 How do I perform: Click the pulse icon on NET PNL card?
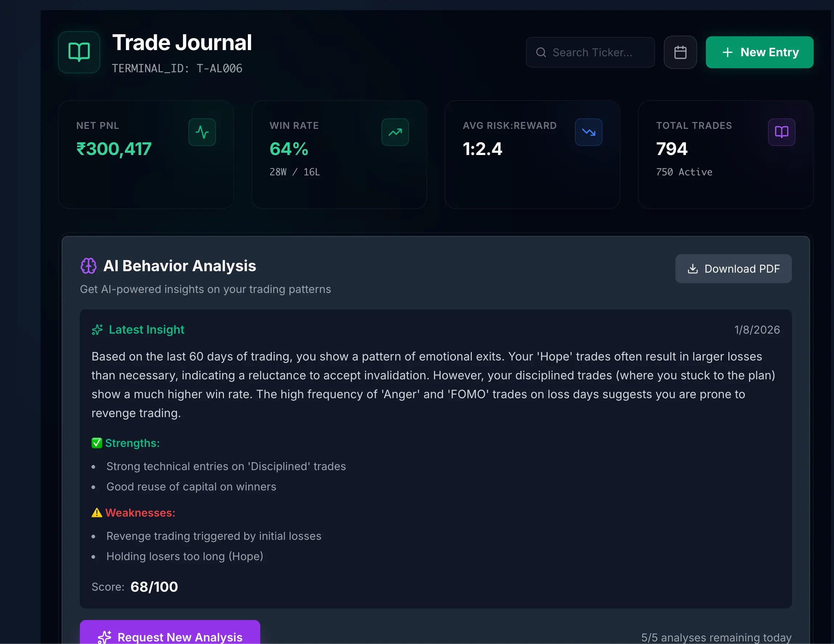click(x=203, y=132)
